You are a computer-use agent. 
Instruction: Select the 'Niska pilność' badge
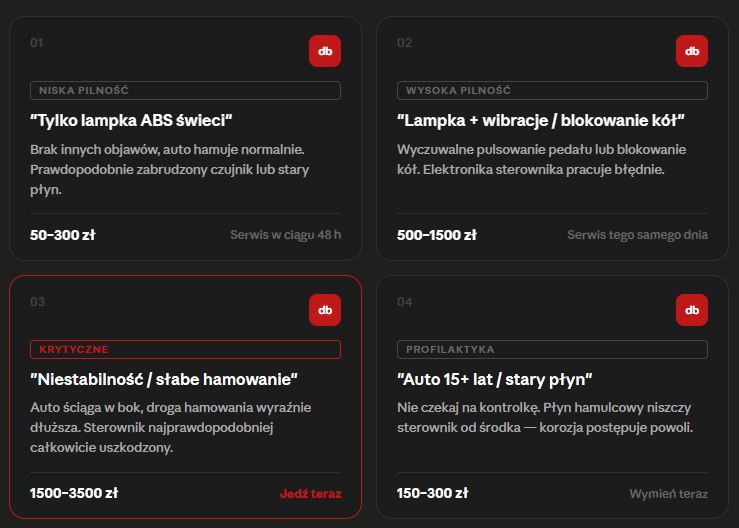click(185, 91)
